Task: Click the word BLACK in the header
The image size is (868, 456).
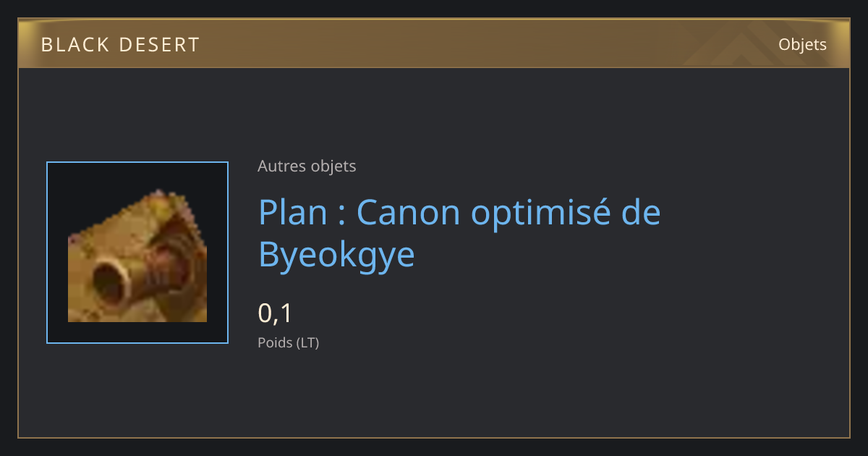Action: coord(75,45)
